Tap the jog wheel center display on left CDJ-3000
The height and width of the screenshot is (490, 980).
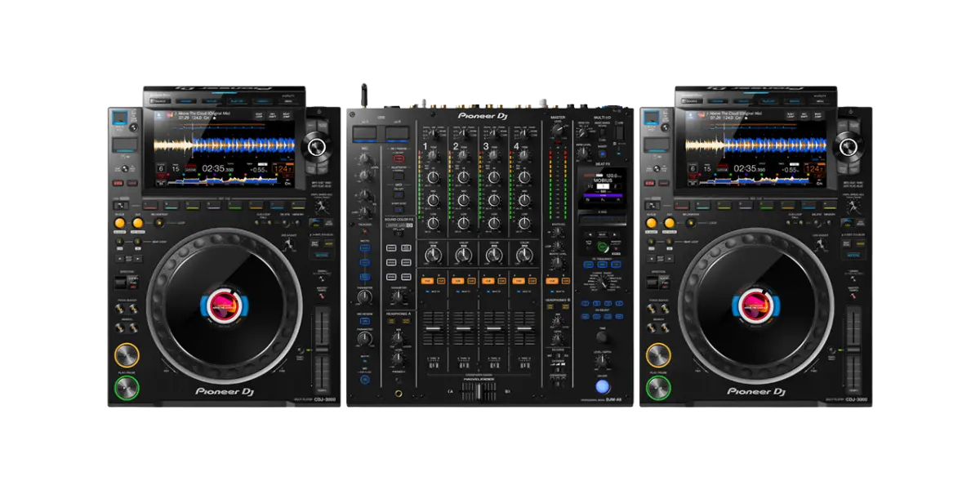(x=225, y=305)
